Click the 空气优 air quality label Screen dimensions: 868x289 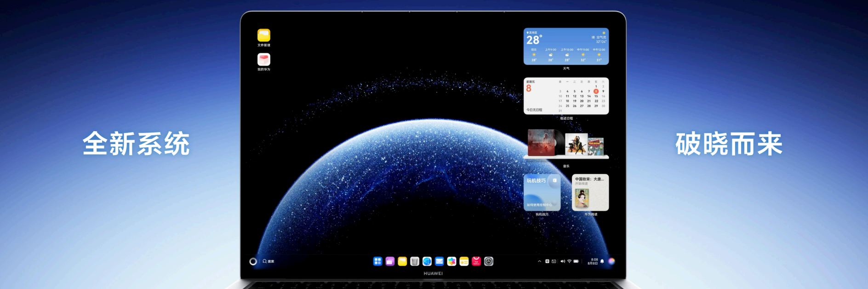[x=601, y=37]
